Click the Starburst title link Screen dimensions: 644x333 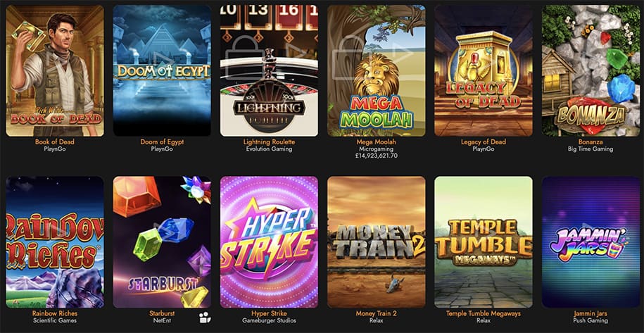pos(162,313)
